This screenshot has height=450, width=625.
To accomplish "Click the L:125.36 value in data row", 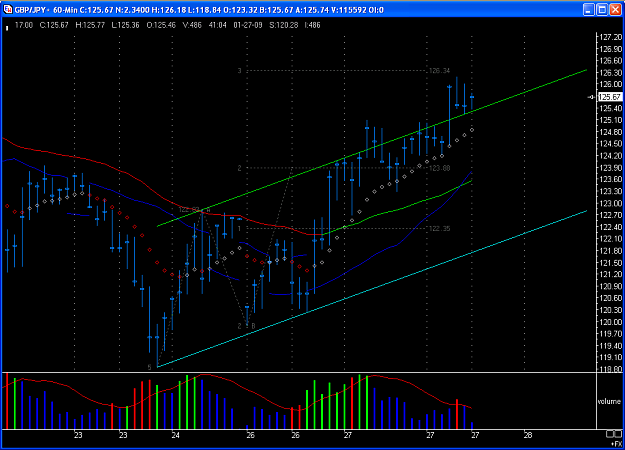I will coord(126,25).
